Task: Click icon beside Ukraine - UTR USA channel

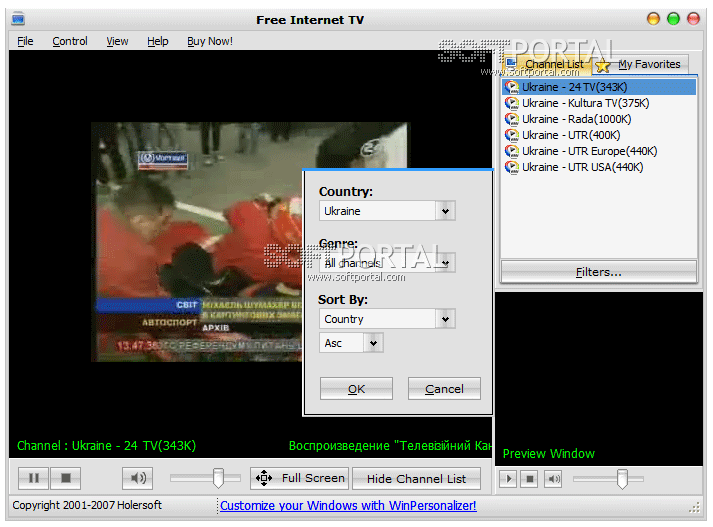Action: pos(512,167)
